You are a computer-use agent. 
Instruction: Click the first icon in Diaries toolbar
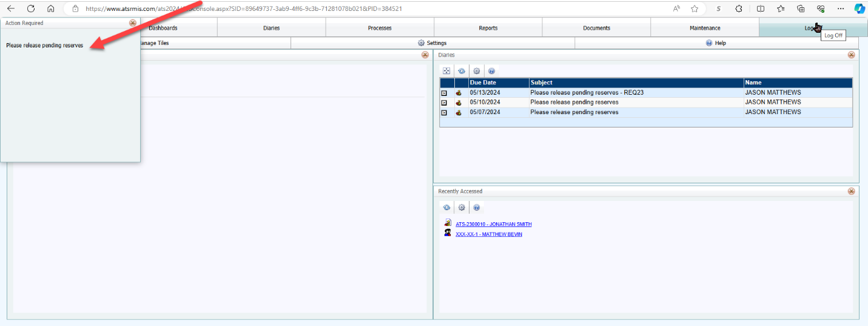click(x=446, y=71)
